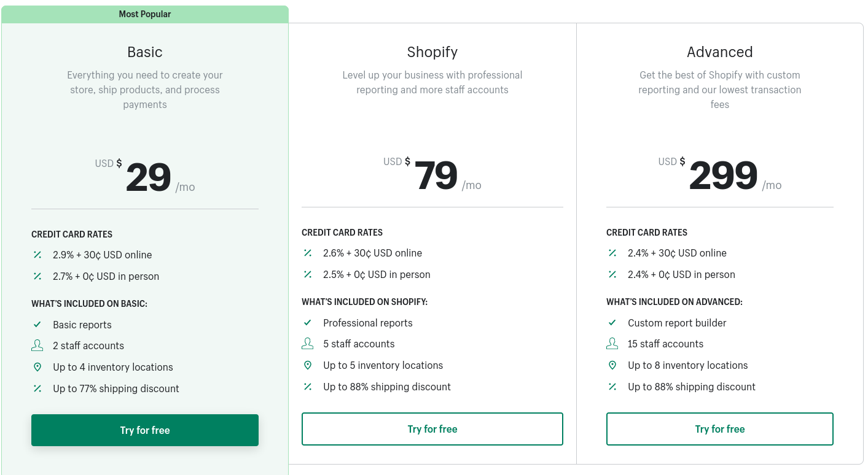Click the Shopify plan Try for free button
Image resolution: width=868 pixels, height=475 pixels.
point(432,429)
